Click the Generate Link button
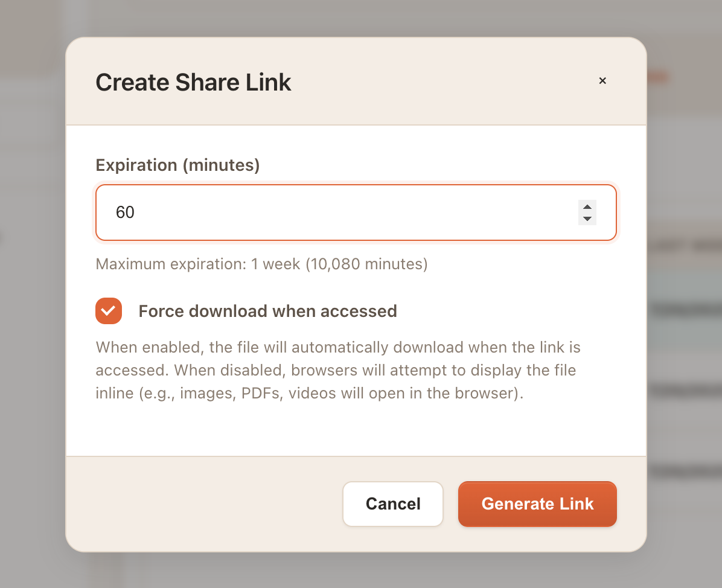722x588 pixels. click(537, 504)
